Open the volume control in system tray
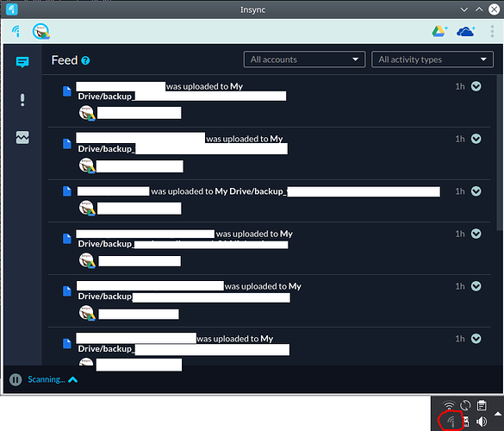The width and height of the screenshot is (504, 431). pos(482,422)
